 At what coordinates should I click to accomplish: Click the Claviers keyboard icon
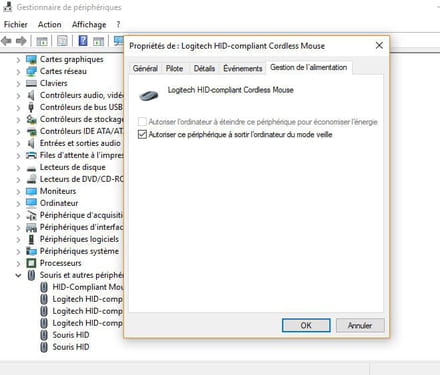click(31, 83)
